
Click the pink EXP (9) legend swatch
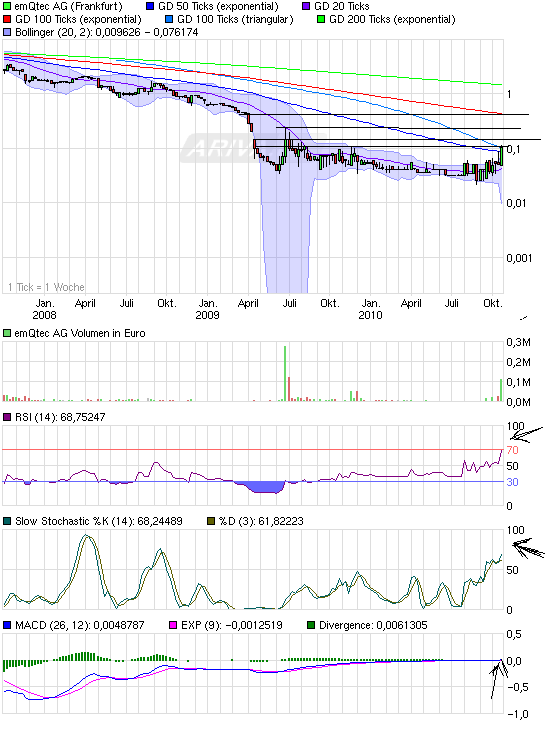pos(173,625)
